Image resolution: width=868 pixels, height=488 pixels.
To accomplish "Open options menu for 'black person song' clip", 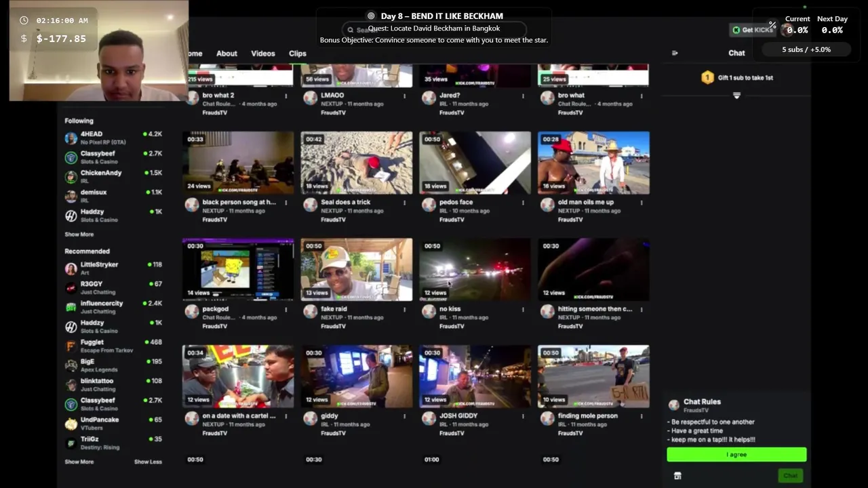I will click(x=285, y=203).
